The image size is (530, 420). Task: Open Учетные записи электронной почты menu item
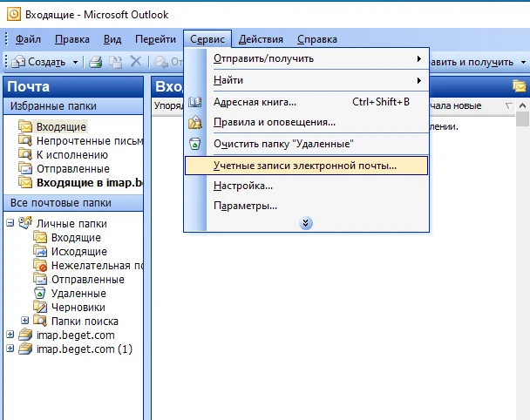point(305,165)
